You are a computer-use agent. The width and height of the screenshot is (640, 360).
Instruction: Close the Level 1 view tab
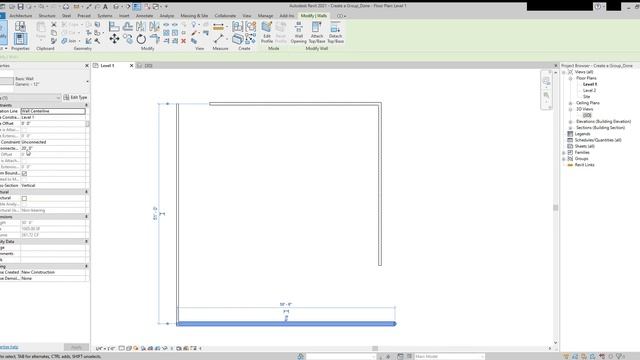131,66
